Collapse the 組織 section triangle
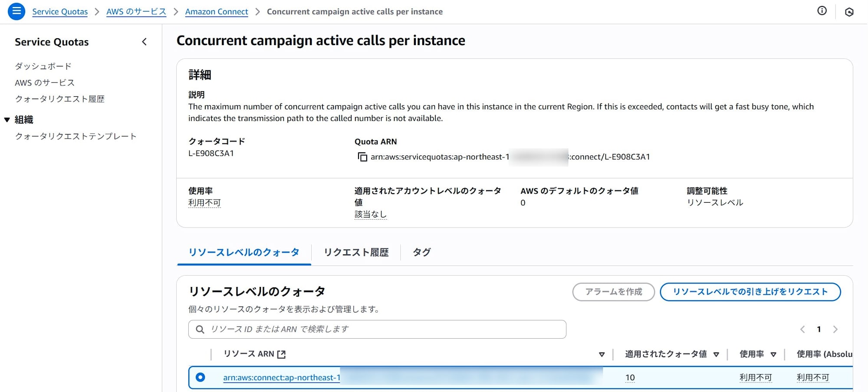 click(x=7, y=120)
